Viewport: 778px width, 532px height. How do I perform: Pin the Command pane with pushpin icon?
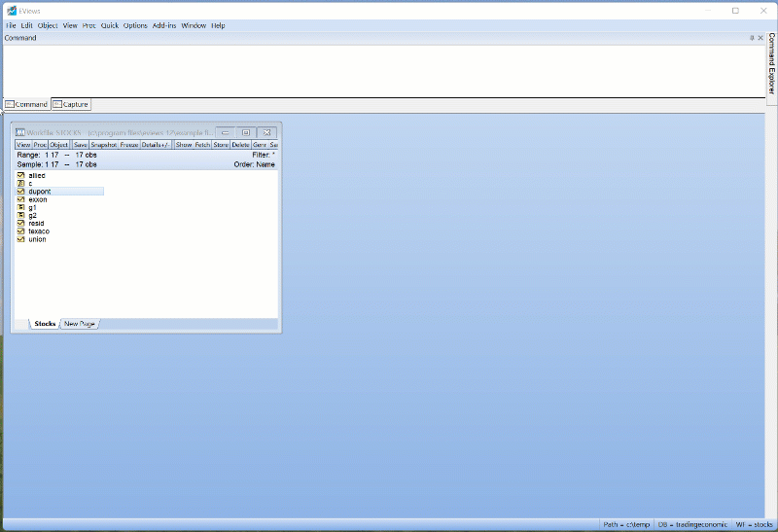(751, 38)
